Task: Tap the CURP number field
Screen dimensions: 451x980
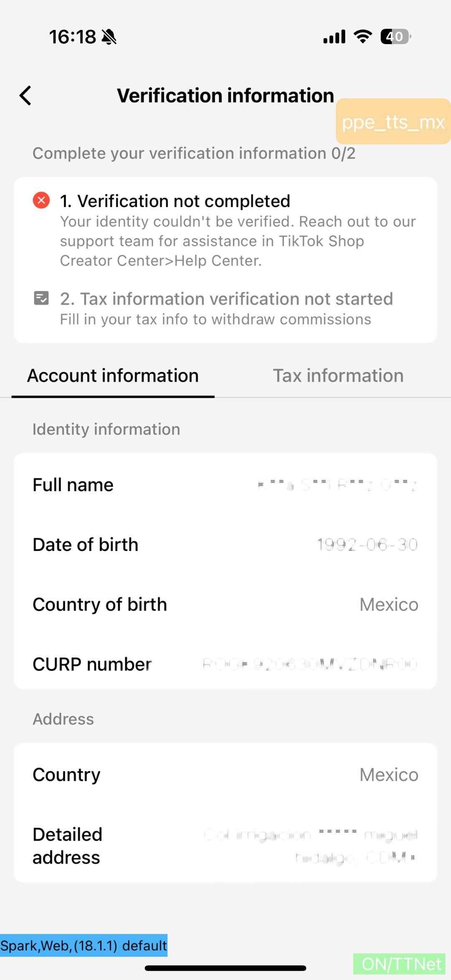Action: pyautogui.click(x=225, y=664)
